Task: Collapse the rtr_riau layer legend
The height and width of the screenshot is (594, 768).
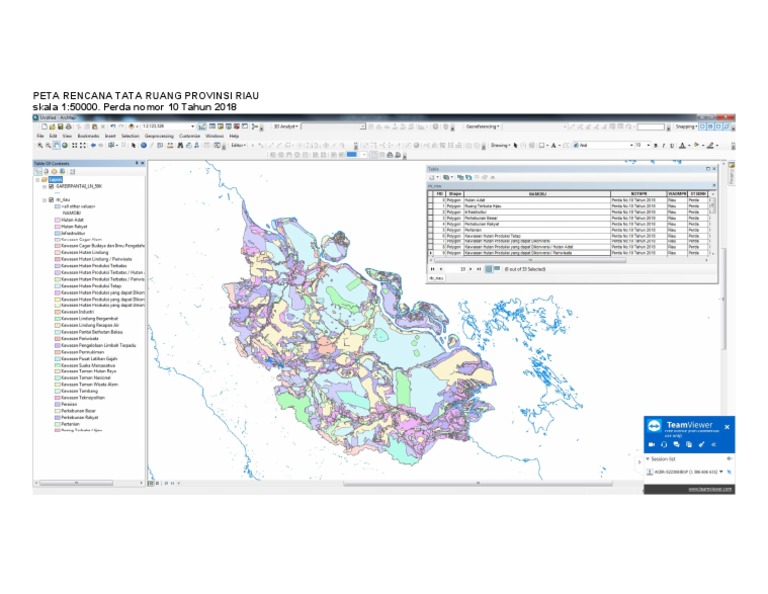Action: [45, 200]
